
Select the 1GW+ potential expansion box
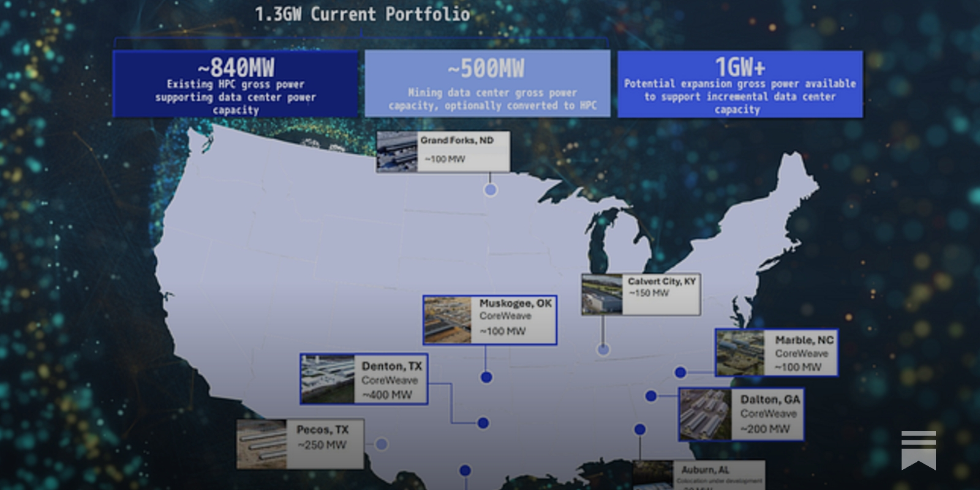coord(740,84)
